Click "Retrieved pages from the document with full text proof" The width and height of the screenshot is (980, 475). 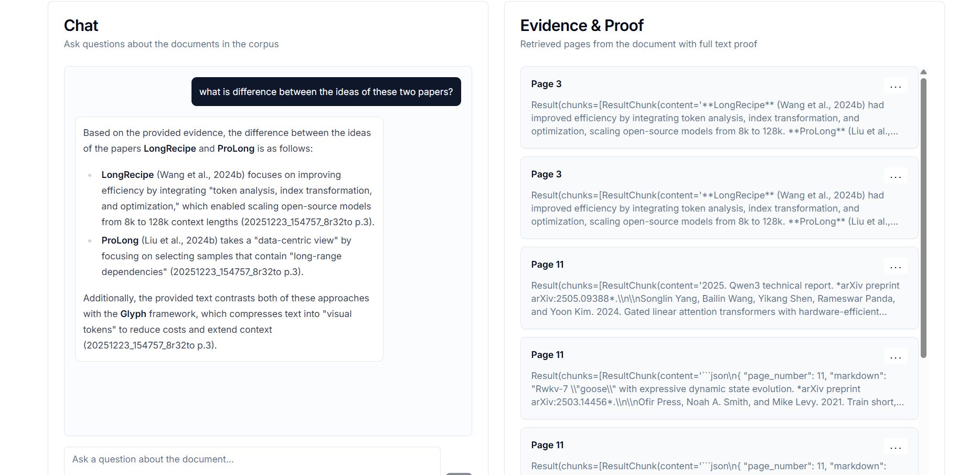638,44
